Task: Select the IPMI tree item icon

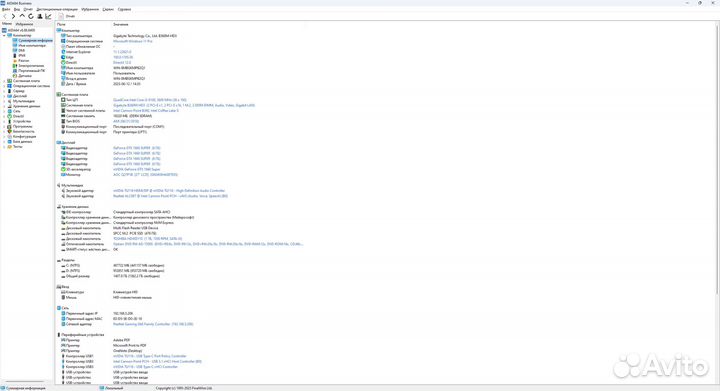Action: pos(15,56)
